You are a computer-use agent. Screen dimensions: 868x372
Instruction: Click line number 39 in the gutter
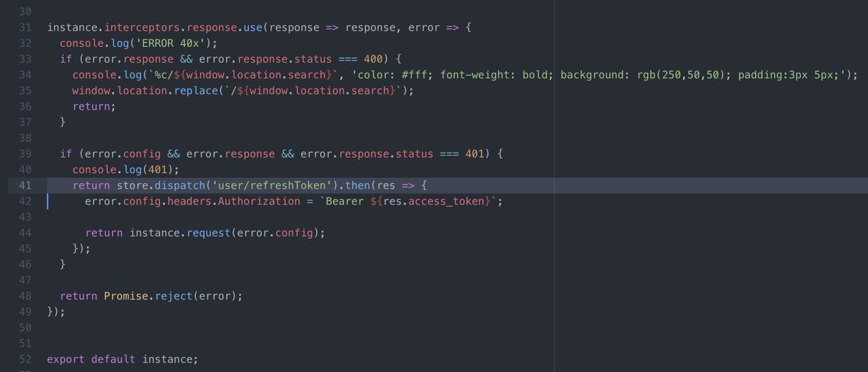[25, 154]
